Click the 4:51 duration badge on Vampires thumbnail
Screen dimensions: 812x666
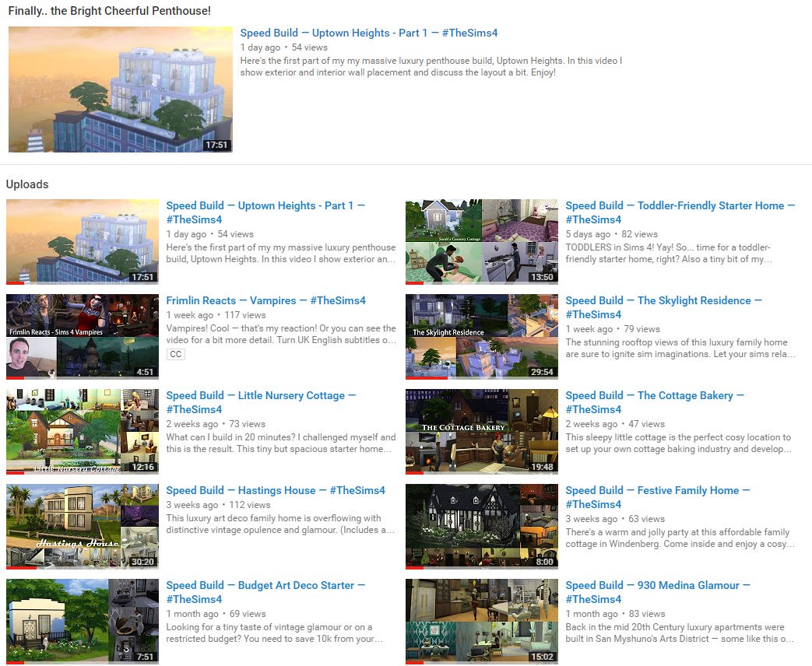pos(145,372)
